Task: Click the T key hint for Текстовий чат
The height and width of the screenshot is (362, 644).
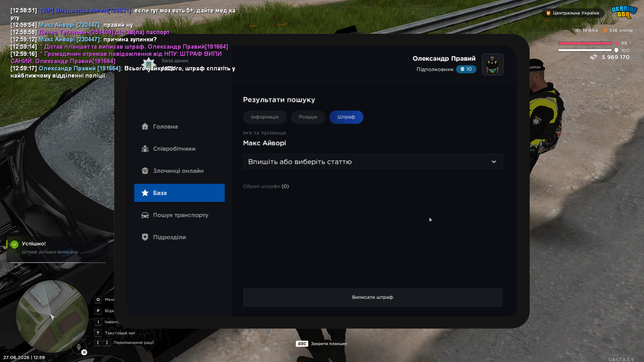Action: 99,333
